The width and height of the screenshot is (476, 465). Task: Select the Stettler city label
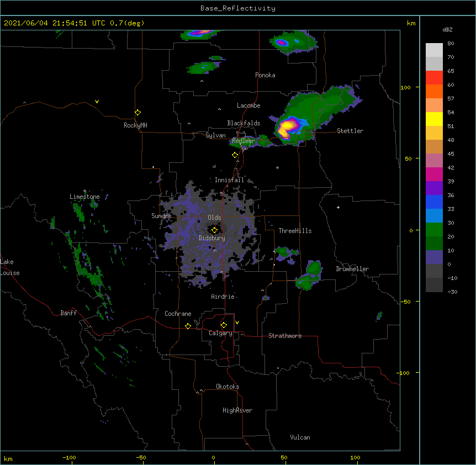pos(350,131)
